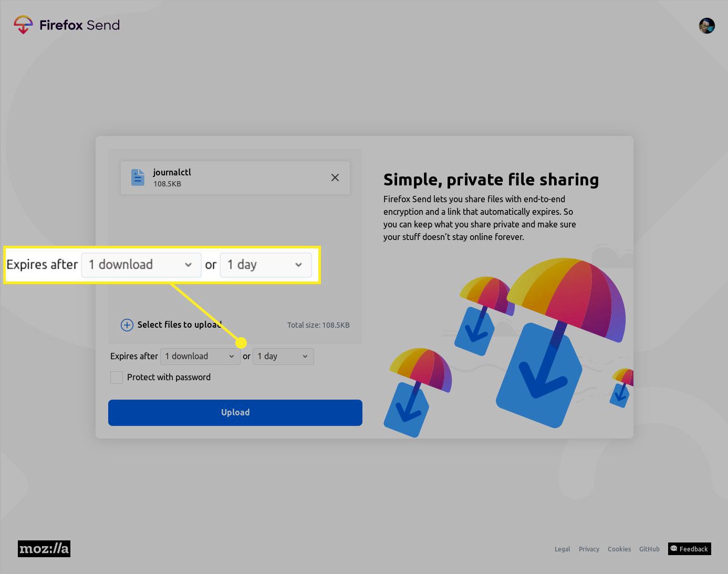Click the plus icon to add files
Screen dimensions: 728x574
click(x=127, y=325)
